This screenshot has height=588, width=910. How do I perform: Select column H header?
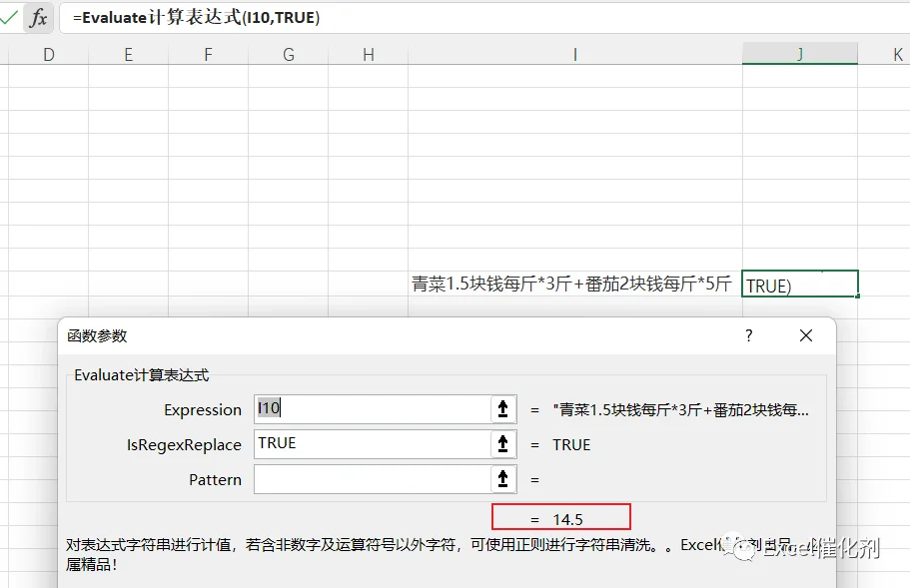368,55
